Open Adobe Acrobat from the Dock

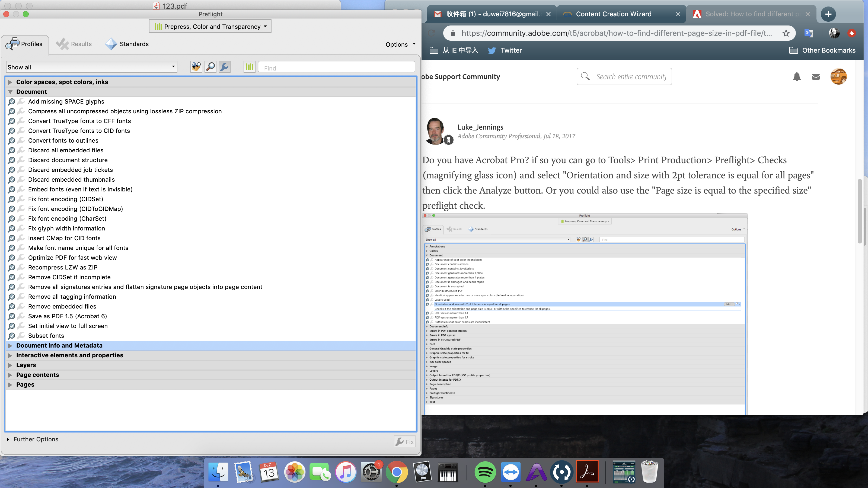coord(587,472)
